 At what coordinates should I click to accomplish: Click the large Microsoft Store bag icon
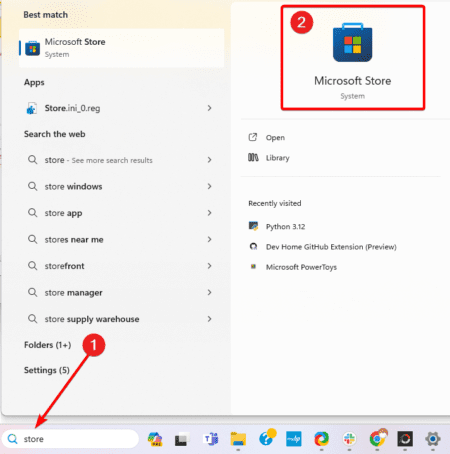coord(352,42)
